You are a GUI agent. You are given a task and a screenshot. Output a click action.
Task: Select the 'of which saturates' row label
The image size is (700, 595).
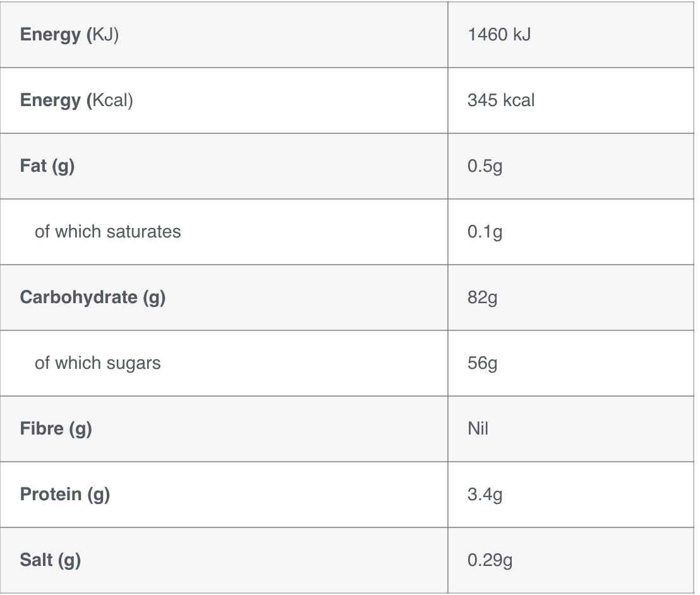coord(107,232)
